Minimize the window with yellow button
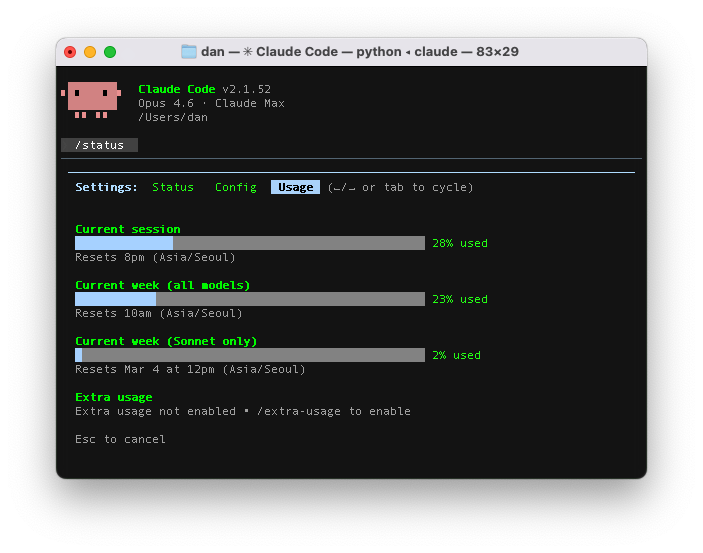Image resolution: width=703 pixels, height=553 pixels. (x=90, y=52)
